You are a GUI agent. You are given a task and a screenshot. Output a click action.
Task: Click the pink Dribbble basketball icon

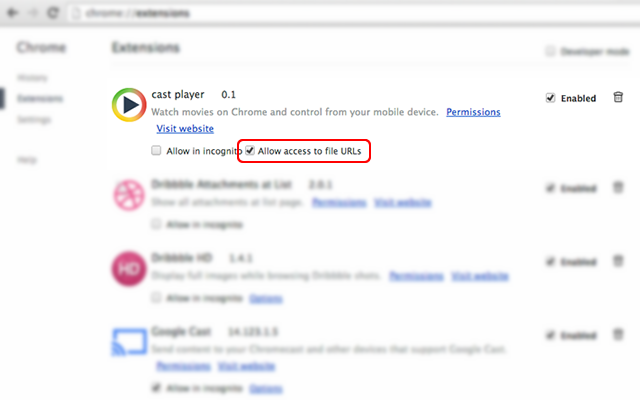pos(129,195)
